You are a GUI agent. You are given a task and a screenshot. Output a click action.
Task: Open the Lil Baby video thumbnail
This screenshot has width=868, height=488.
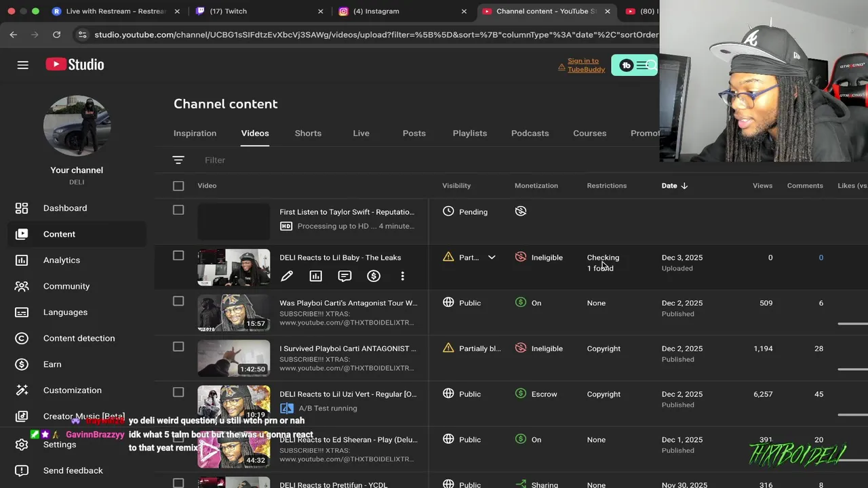coord(233,268)
